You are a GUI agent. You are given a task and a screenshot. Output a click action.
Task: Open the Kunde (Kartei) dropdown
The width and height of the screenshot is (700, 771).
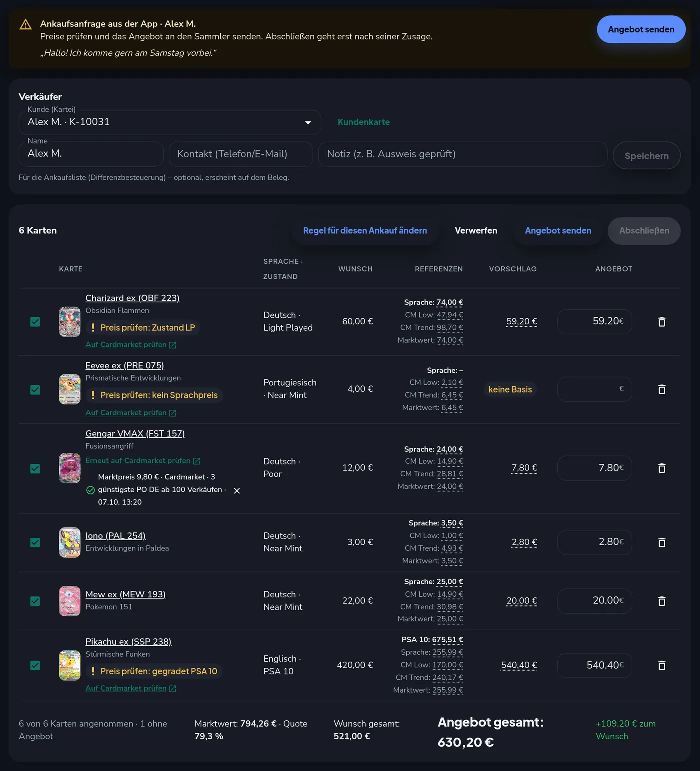[x=170, y=122]
